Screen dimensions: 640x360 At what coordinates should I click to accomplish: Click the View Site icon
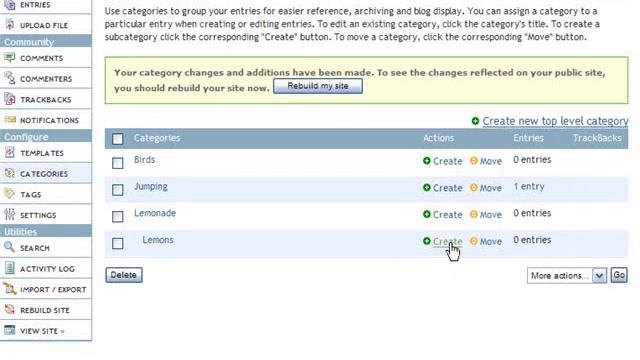10,330
